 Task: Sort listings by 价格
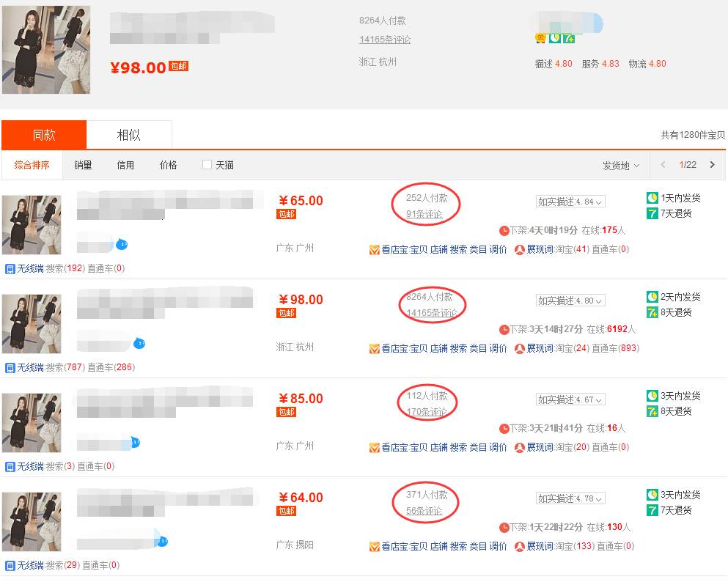click(168, 165)
